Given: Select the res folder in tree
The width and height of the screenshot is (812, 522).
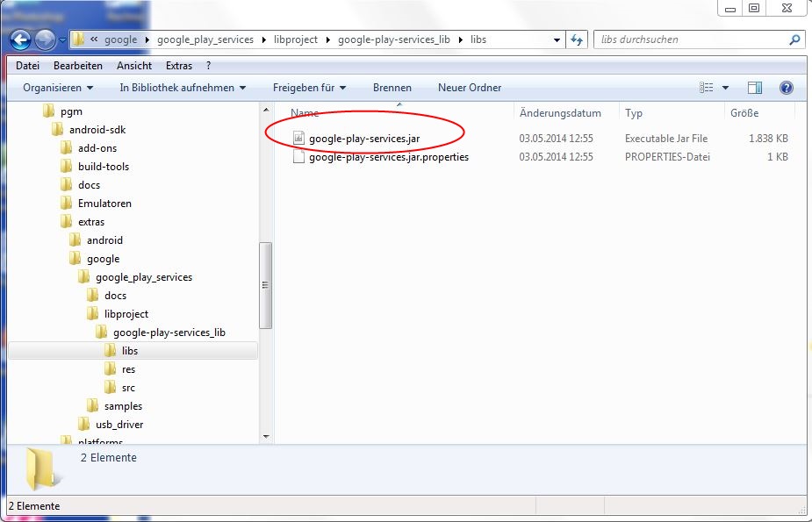Looking at the screenshot, I should coord(128,369).
